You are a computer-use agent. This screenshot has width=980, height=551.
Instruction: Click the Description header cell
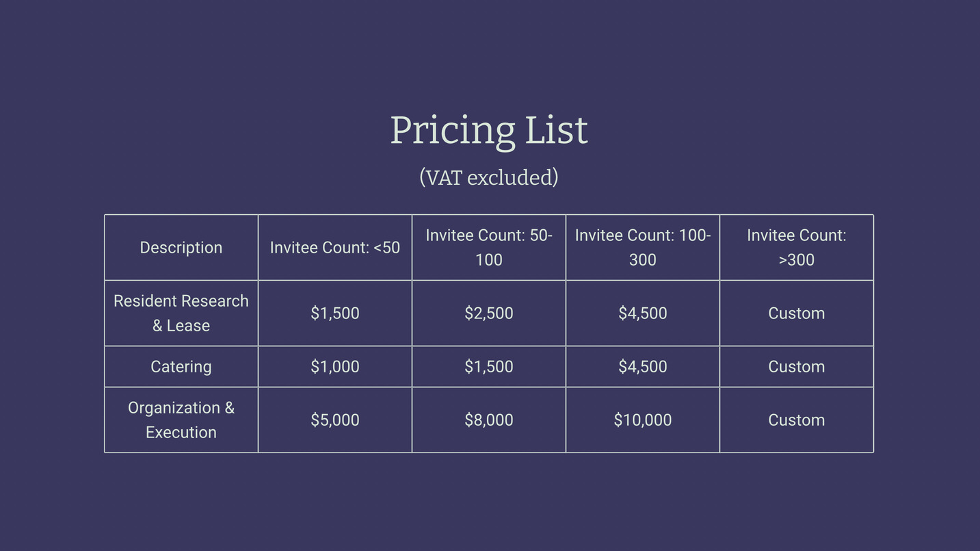181,248
